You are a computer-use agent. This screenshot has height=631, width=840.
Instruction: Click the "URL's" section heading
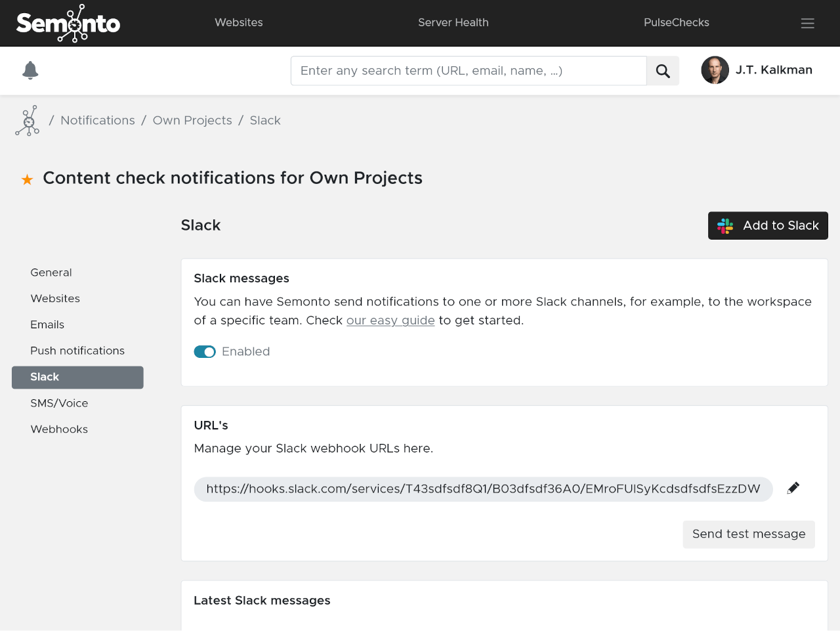click(211, 425)
